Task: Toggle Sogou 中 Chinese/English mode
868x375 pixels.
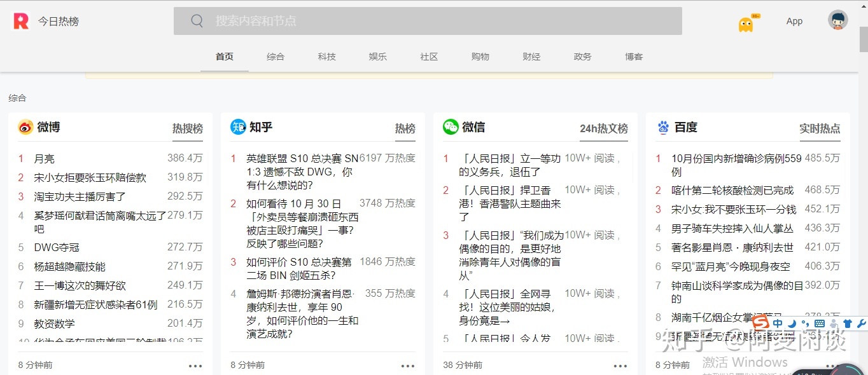Action: coord(778,324)
